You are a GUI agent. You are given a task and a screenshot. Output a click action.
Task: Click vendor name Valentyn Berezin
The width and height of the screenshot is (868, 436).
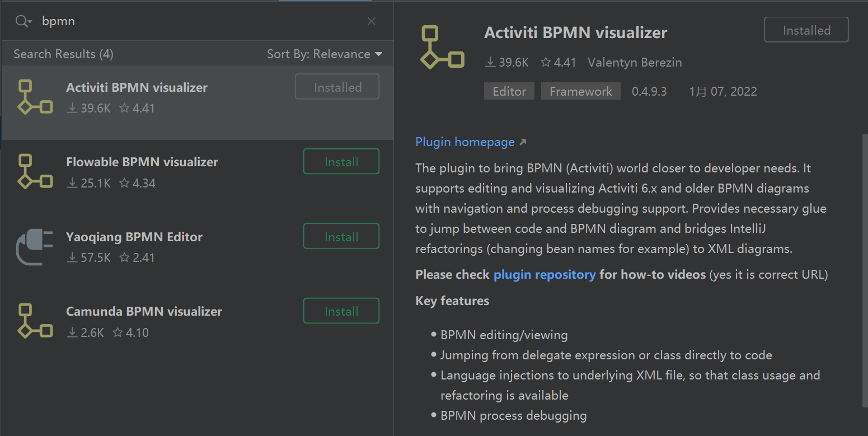click(x=635, y=62)
